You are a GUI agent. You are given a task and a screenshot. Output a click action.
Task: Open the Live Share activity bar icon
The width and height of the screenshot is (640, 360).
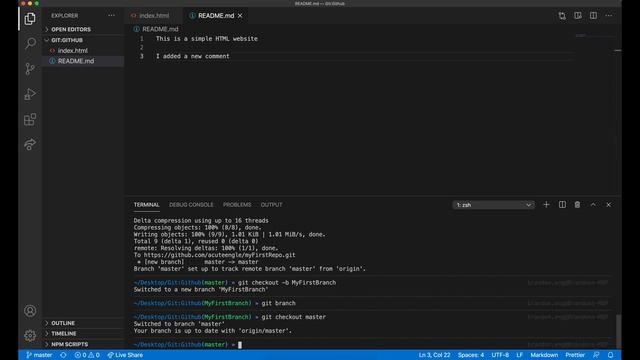30,144
